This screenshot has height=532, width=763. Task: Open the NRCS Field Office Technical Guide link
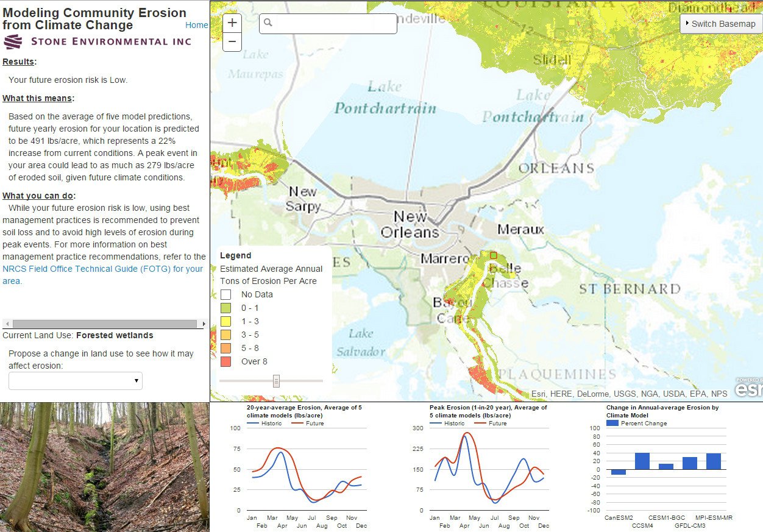pos(103,275)
